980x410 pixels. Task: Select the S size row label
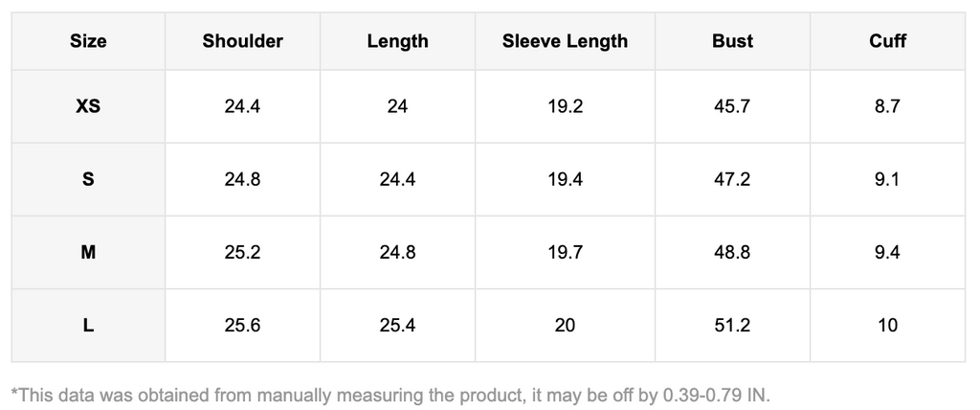coord(88,179)
